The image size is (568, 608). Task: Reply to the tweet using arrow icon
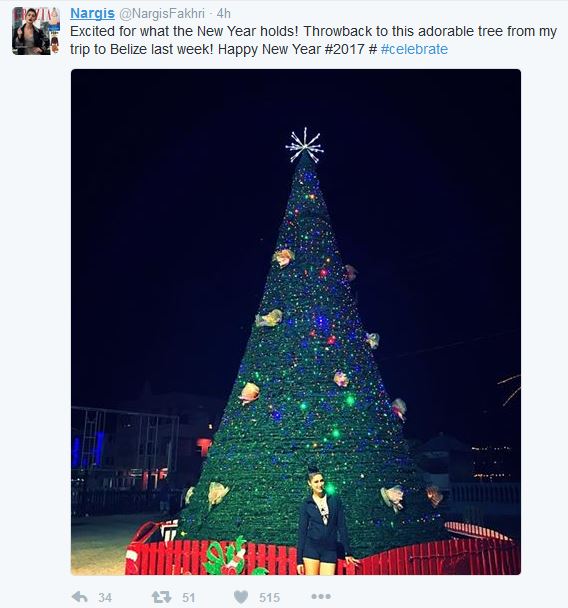[80, 597]
